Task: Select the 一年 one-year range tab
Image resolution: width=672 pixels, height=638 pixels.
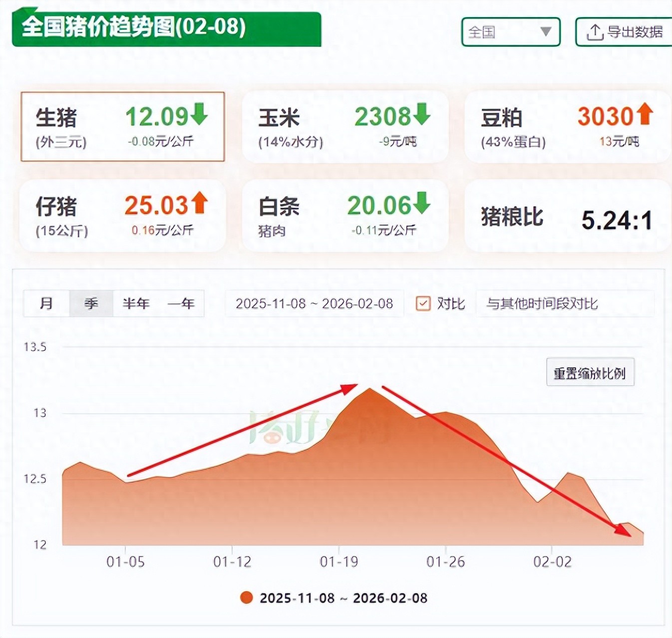Action: pyautogui.click(x=181, y=304)
